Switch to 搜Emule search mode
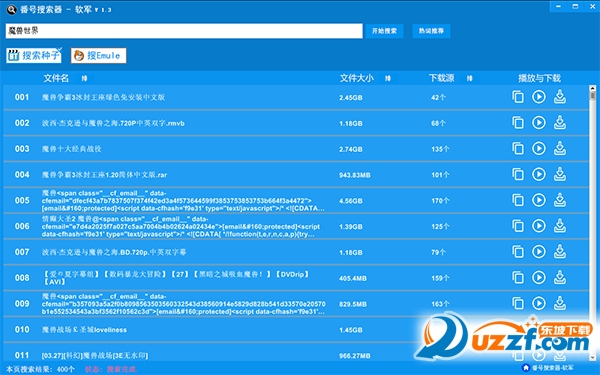Image resolution: width=600 pixels, height=375 pixels. pyautogui.click(x=98, y=55)
